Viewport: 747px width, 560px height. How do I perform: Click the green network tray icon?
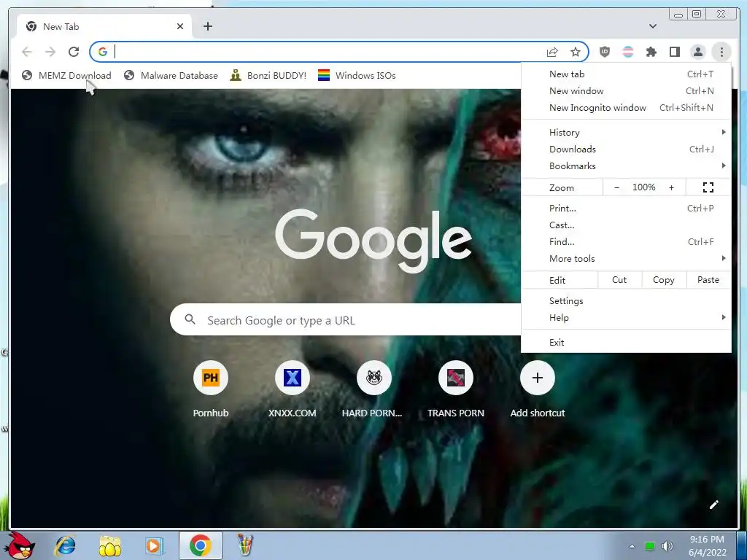click(649, 546)
